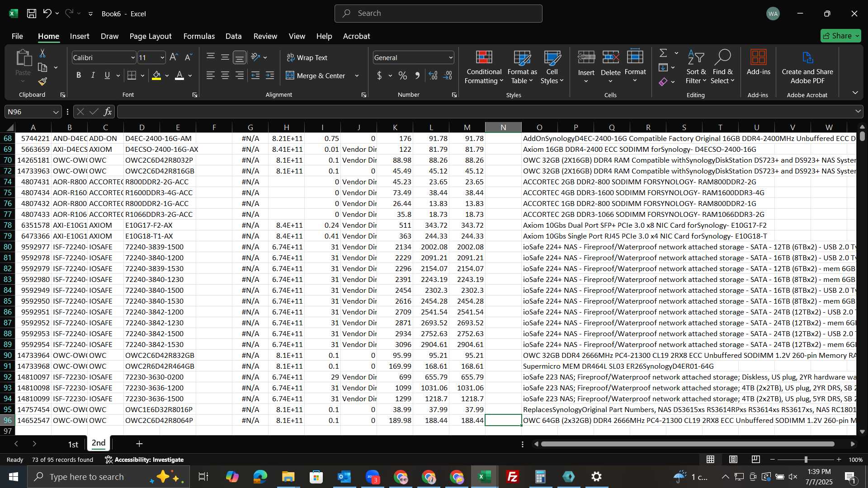Apply red Font Color swatch

click(179, 75)
